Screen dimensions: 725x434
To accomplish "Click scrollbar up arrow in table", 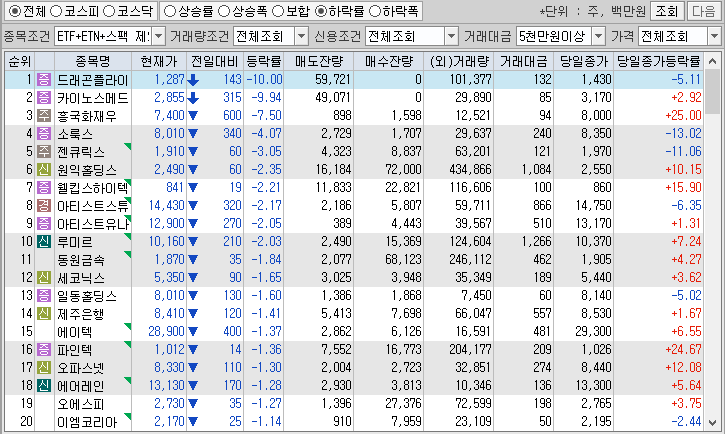I will [713, 61].
